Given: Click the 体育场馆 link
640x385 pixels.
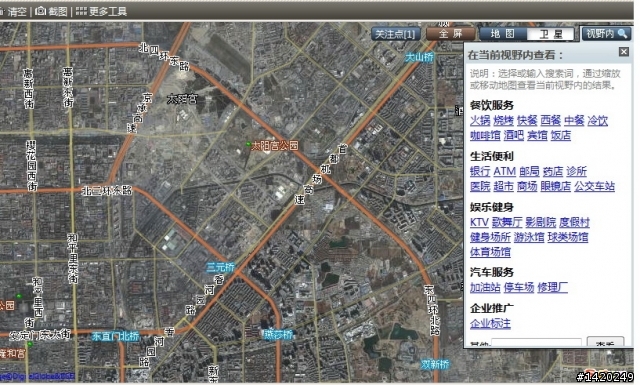Looking at the screenshot, I should pyautogui.click(x=490, y=252).
